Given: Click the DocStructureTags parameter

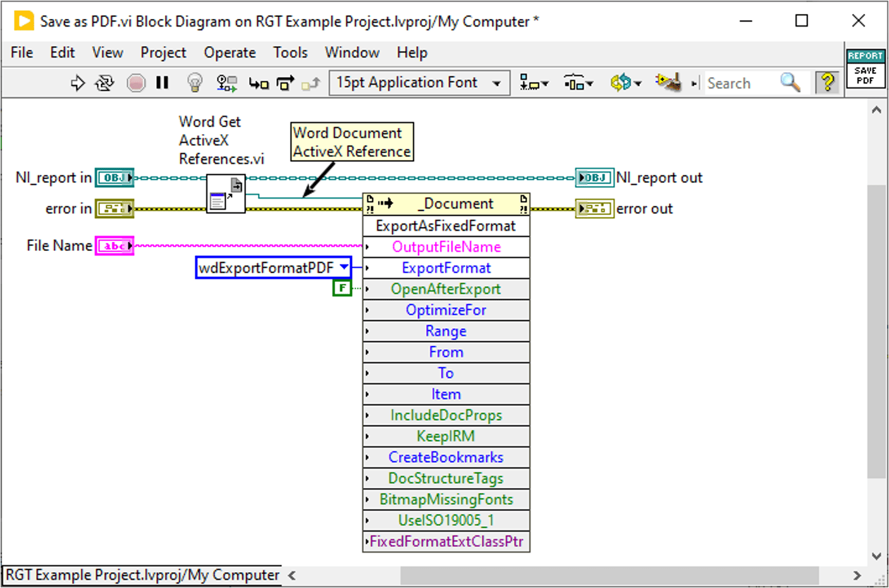Looking at the screenshot, I should 446,478.
